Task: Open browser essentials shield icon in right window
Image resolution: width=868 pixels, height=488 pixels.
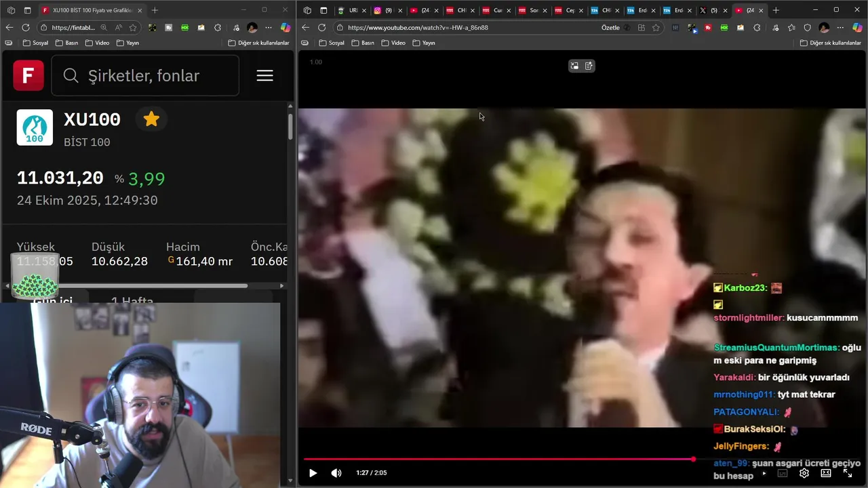Action: click(x=807, y=28)
